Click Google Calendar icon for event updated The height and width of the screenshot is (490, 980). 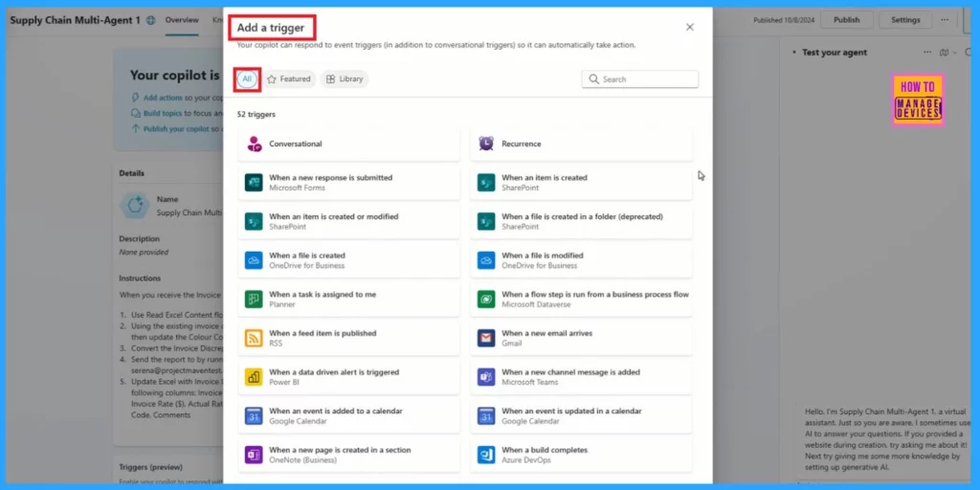pos(486,415)
